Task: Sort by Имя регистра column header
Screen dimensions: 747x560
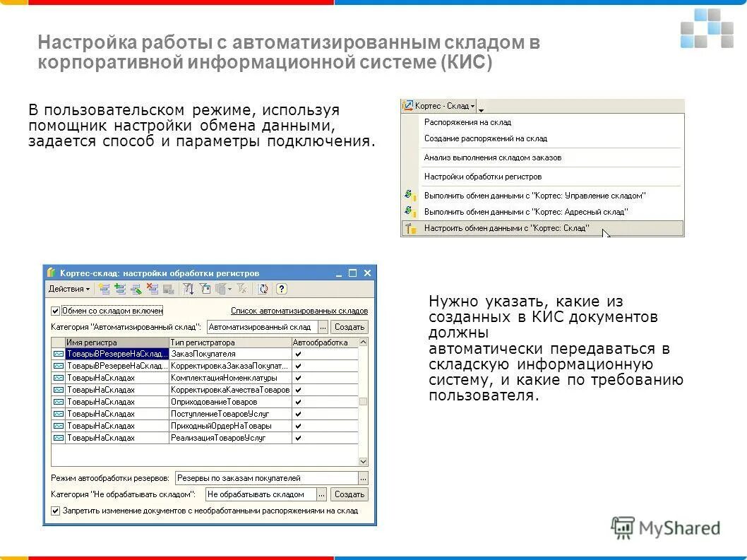Action: click(117, 342)
